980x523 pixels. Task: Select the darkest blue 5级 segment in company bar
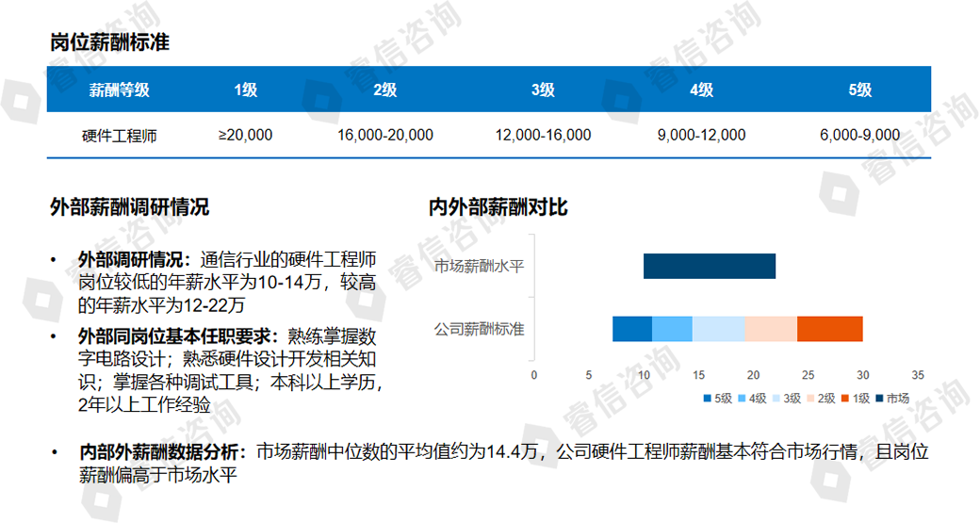[631, 329]
